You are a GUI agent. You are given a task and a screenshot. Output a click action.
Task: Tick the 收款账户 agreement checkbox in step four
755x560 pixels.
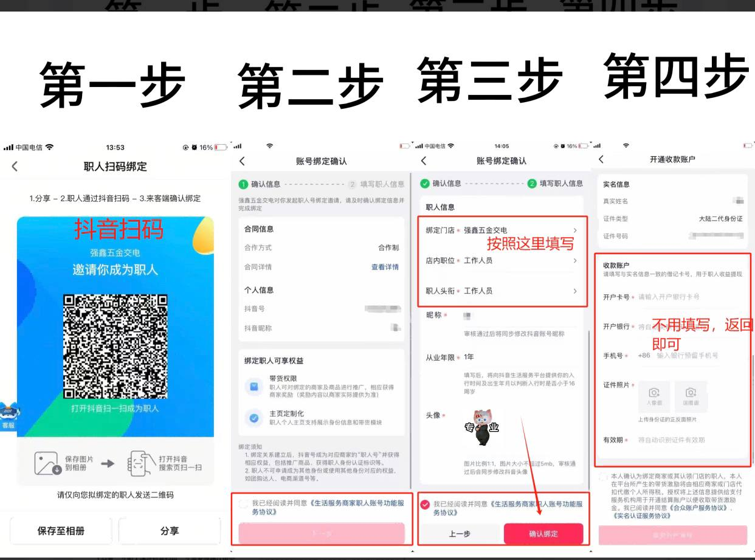click(602, 477)
